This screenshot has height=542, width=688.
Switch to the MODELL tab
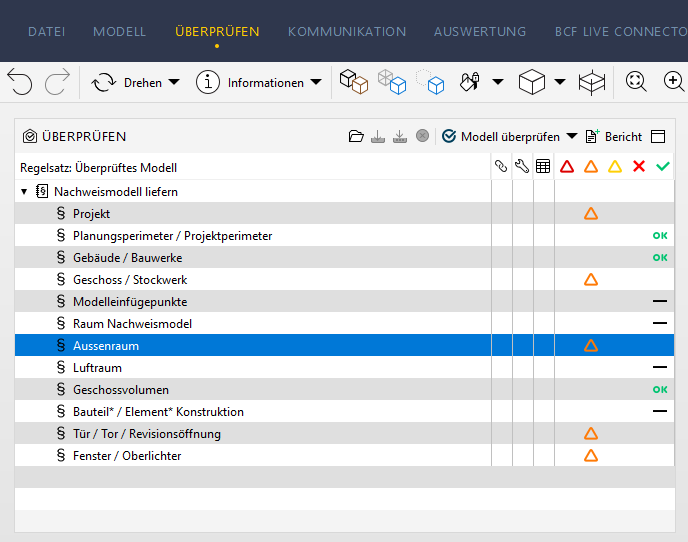119,32
